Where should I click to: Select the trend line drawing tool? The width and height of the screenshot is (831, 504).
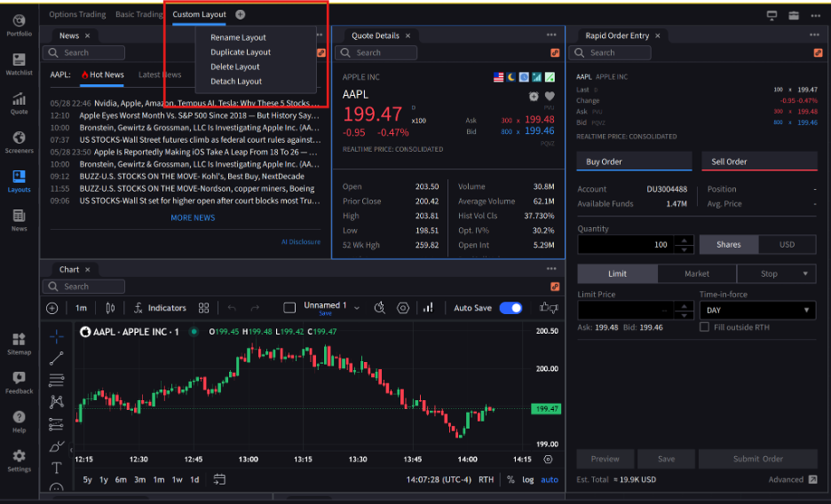point(56,358)
